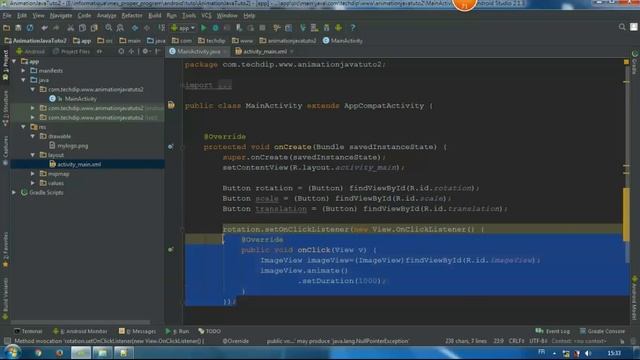Click the Replace toolbar icon
Image resolution: width=640 pixels, height=360 pixels.
click(120, 28)
